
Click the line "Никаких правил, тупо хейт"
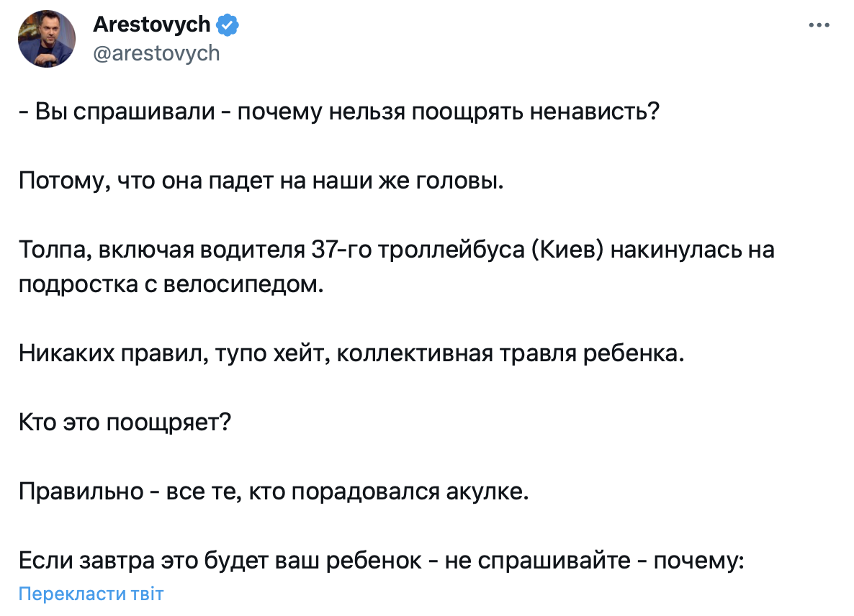(351, 353)
